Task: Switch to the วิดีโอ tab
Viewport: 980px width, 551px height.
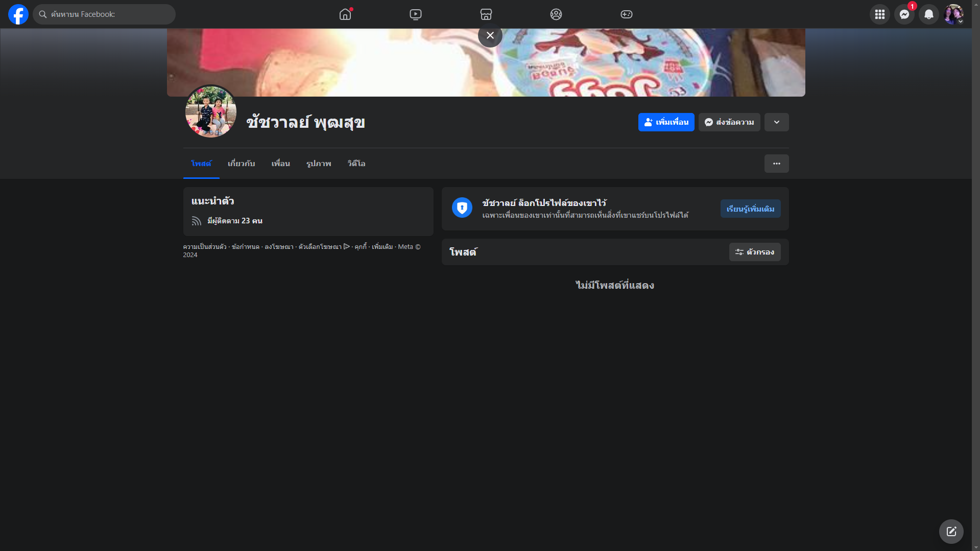Action: pyautogui.click(x=356, y=164)
